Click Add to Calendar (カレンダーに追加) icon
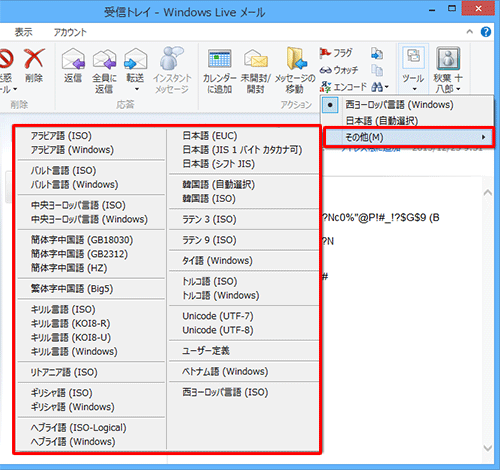This screenshot has height=470, width=500. (x=220, y=59)
